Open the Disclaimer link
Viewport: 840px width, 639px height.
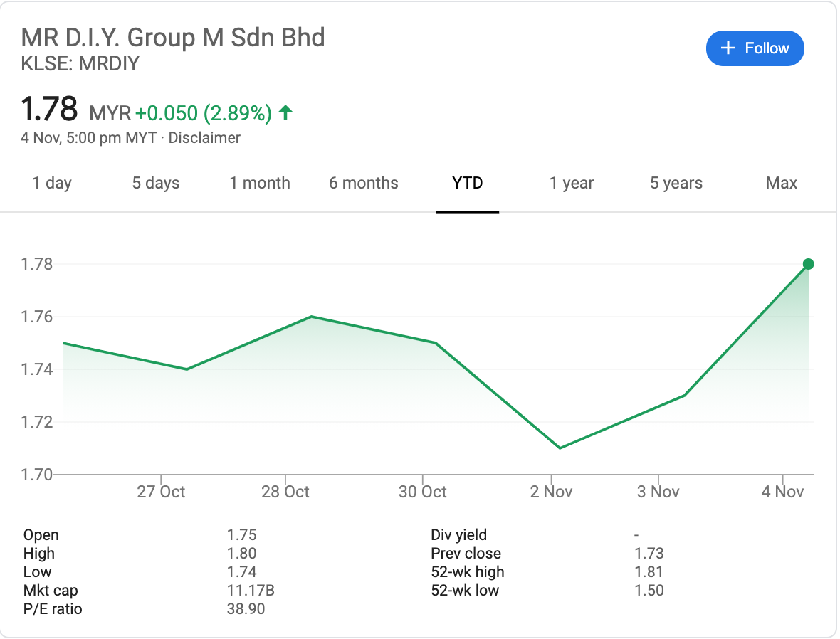tap(204, 138)
